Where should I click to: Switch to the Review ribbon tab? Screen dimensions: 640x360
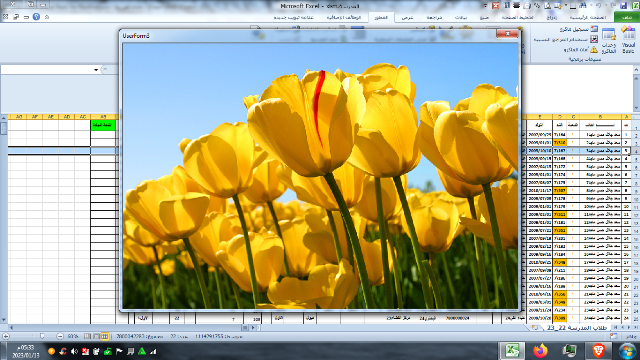click(434, 18)
